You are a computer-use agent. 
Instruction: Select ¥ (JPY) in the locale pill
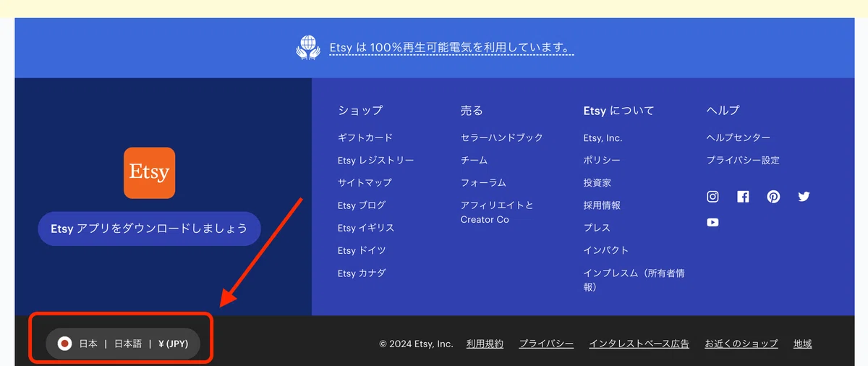point(174,344)
